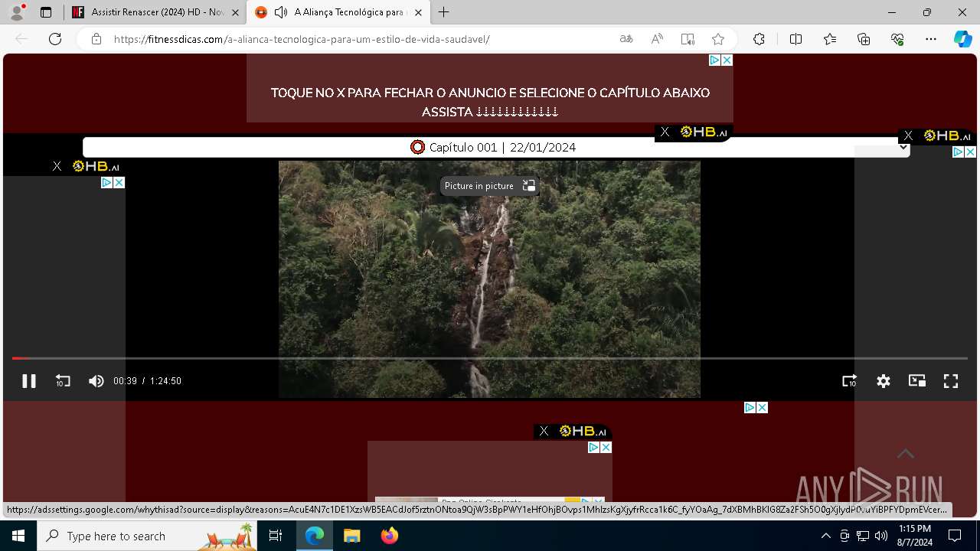Mute tab using speaker icon on tab

tap(281, 12)
